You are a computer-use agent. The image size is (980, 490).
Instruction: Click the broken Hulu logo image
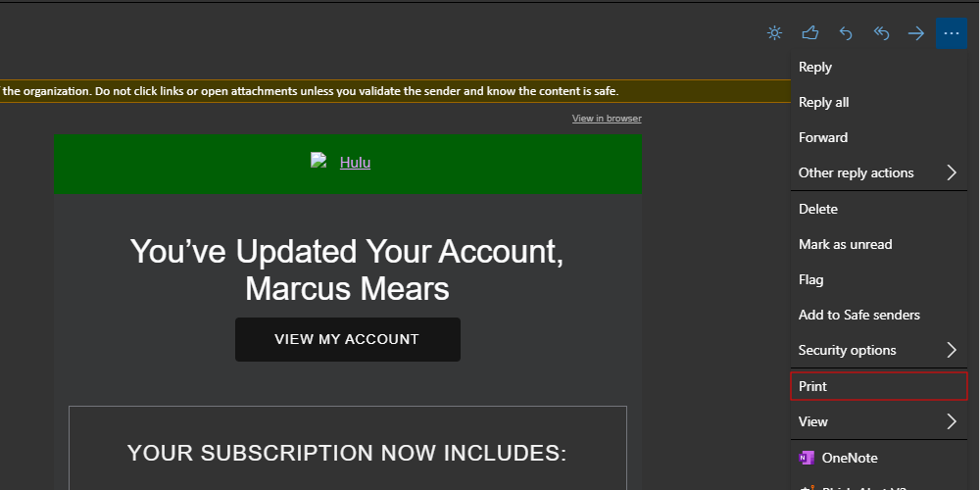318,162
